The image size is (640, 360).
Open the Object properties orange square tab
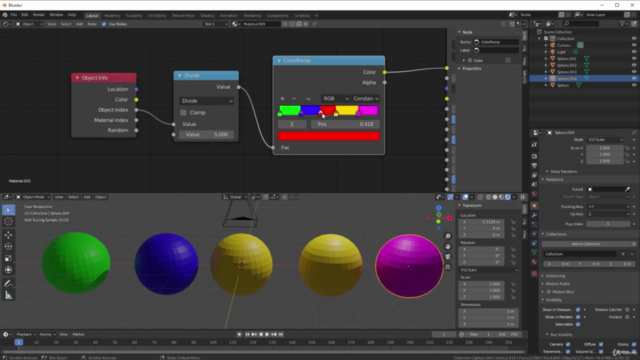click(x=534, y=206)
